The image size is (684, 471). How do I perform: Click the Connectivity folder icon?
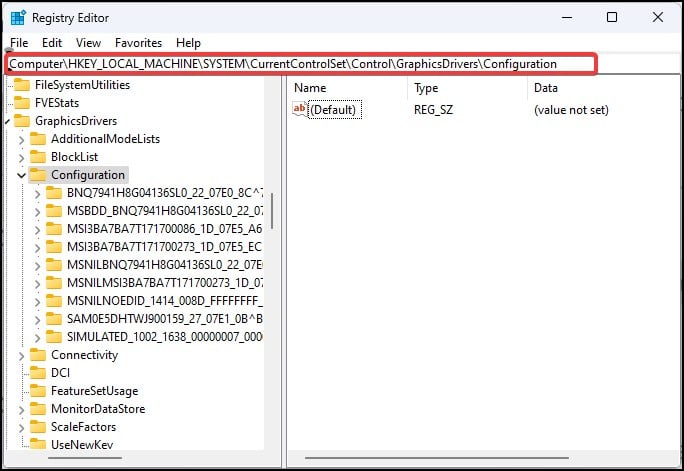click(38, 355)
